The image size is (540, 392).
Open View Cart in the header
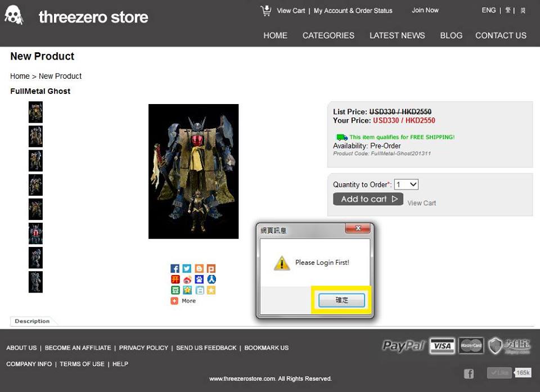[291, 11]
